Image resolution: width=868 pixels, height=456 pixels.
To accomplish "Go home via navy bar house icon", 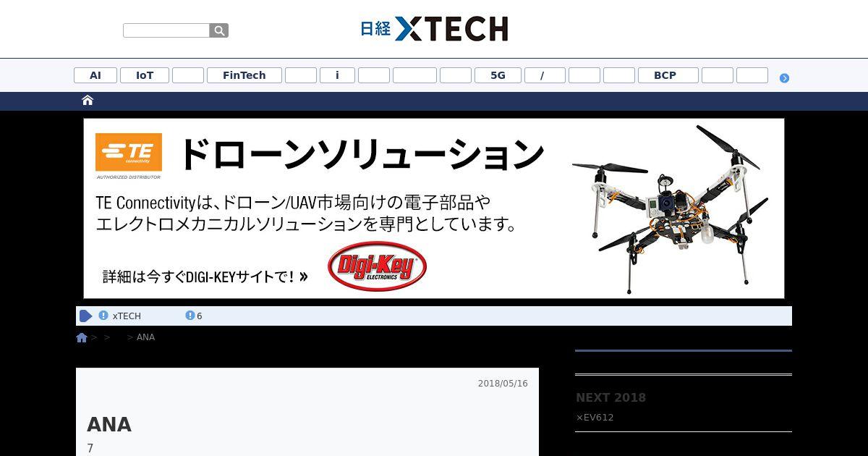I will click(x=88, y=101).
